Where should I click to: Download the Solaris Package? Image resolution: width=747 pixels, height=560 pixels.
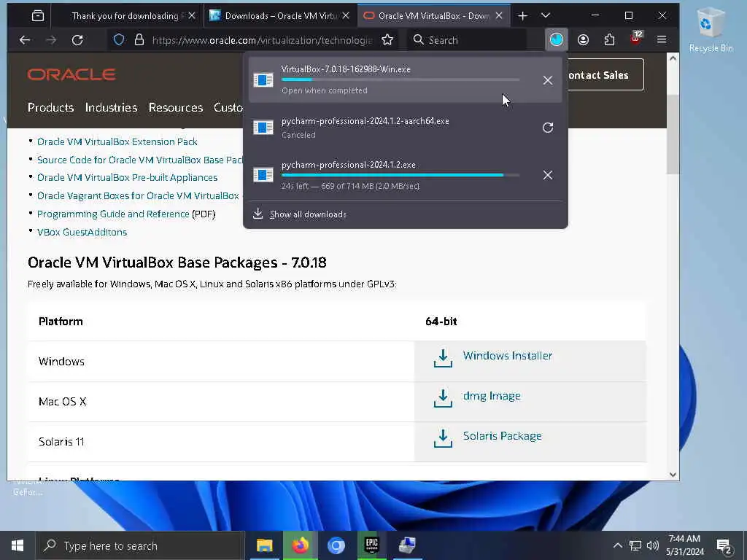click(x=502, y=436)
